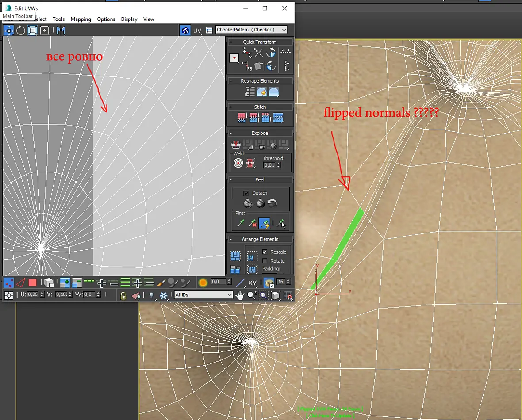Image resolution: width=522 pixels, height=420 pixels.
Task: Enable the Rotate checkbox
Action: (265, 261)
